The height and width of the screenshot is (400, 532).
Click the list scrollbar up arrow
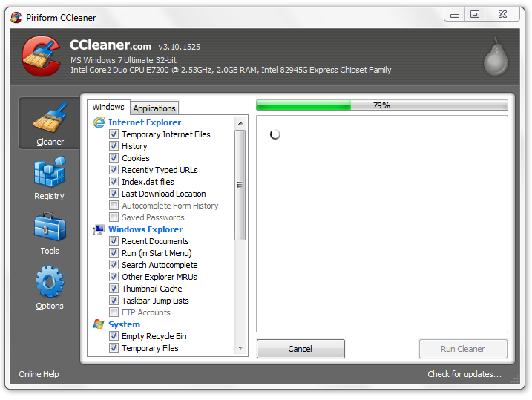pyautogui.click(x=240, y=122)
